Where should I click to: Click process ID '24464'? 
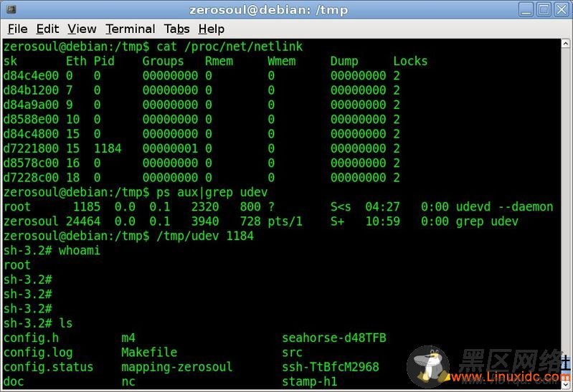[83, 221]
